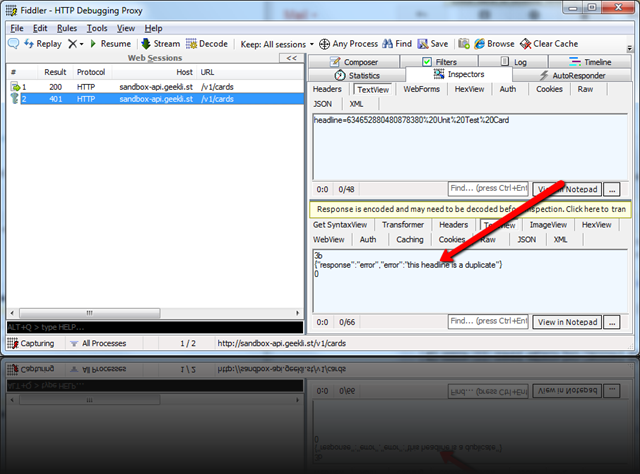Open the request HexView inspector
The height and width of the screenshot is (474, 640).
click(469, 89)
